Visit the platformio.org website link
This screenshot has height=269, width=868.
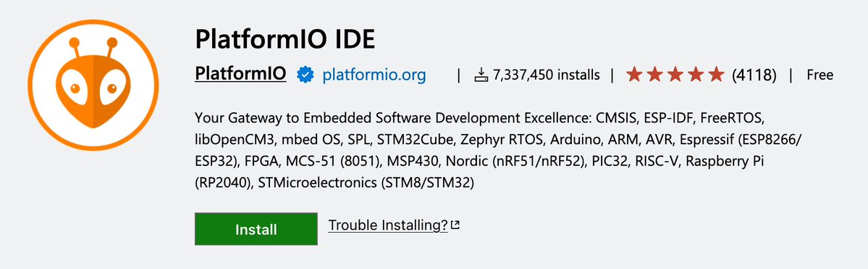tap(374, 75)
